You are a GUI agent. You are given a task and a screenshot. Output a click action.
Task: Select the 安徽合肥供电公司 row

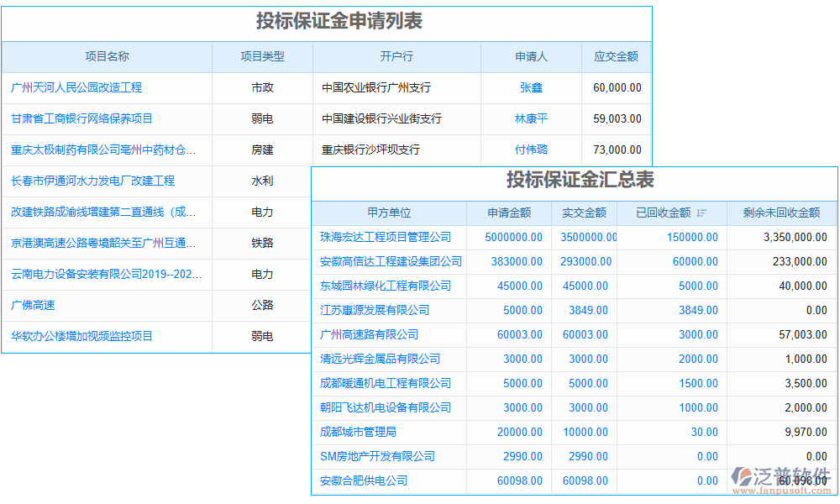tap(363, 480)
